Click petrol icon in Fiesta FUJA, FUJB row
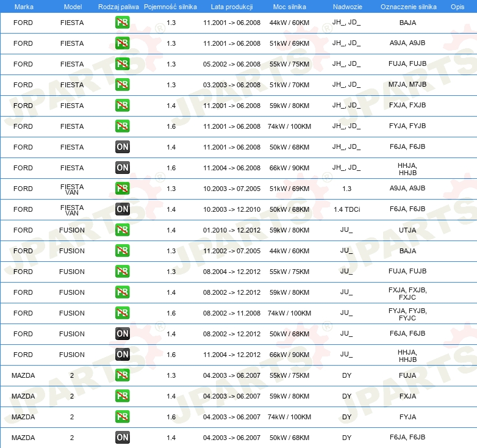 (x=122, y=64)
